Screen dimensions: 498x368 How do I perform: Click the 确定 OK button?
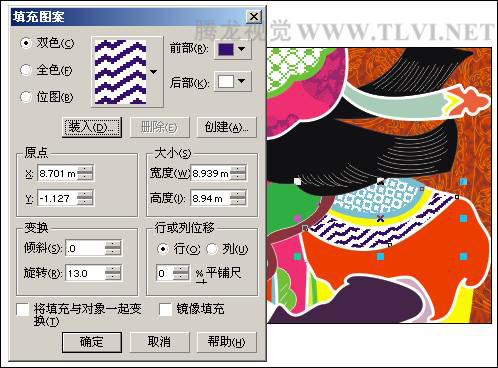click(x=92, y=342)
